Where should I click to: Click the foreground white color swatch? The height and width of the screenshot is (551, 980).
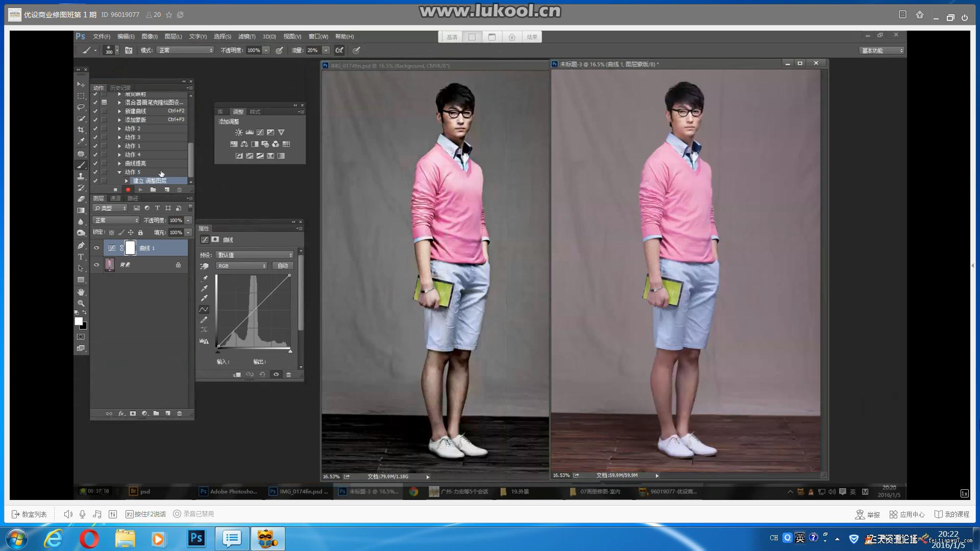pyautogui.click(x=79, y=321)
